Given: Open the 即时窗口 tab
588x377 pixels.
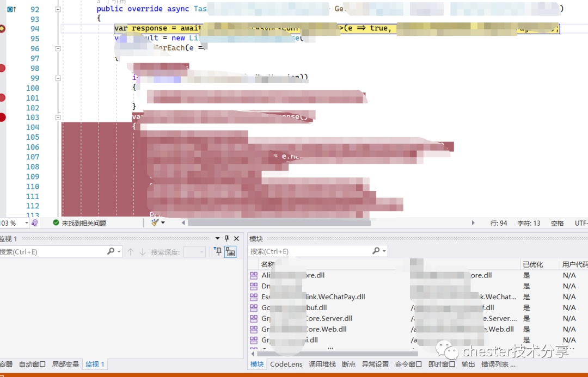Looking at the screenshot, I should [x=442, y=364].
